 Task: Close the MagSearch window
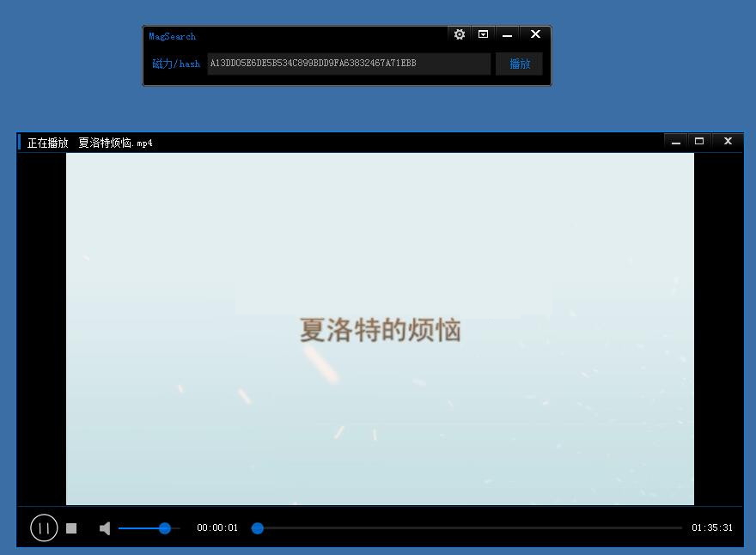click(535, 34)
